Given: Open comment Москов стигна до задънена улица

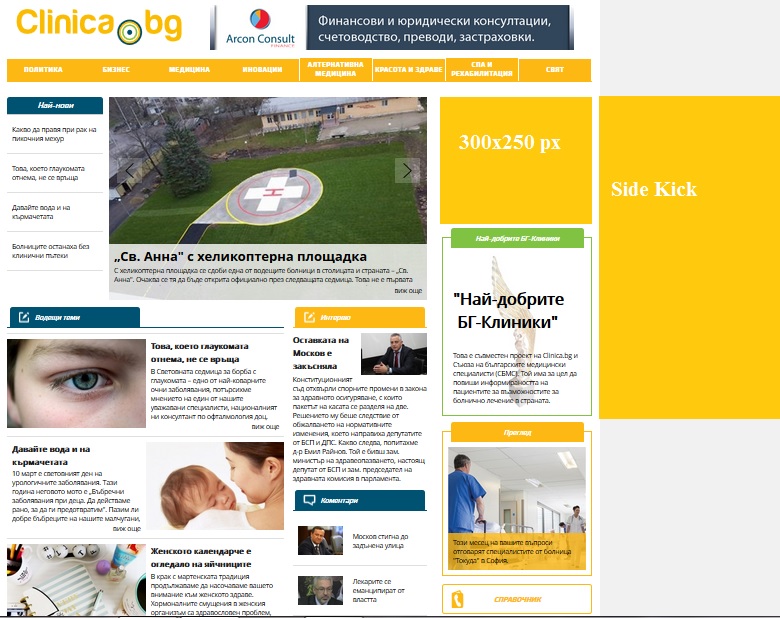Looking at the screenshot, I should (x=380, y=541).
